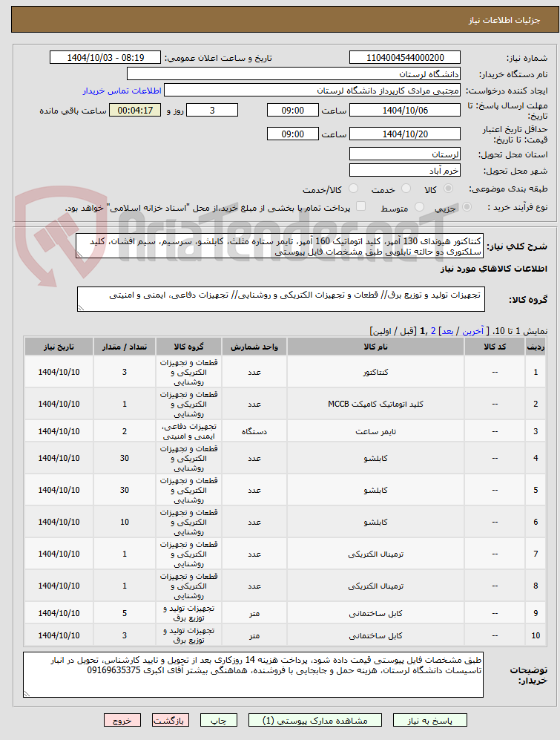Select the 'متوسط' purchase type radio

[419, 206]
